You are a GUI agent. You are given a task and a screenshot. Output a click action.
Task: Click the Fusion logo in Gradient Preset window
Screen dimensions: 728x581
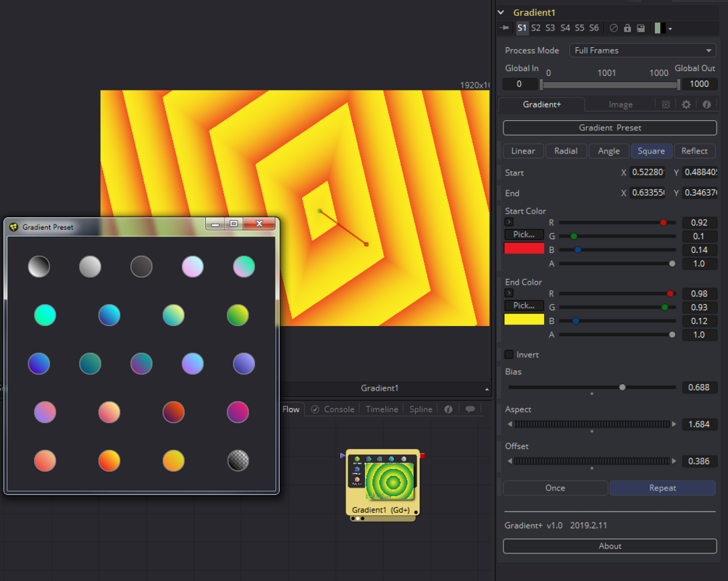(x=14, y=227)
